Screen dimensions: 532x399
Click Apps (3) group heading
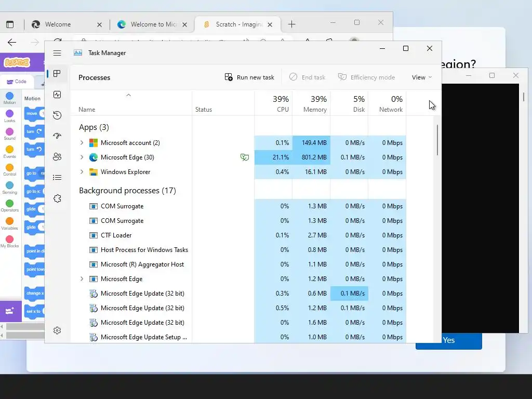tap(94, 127)
